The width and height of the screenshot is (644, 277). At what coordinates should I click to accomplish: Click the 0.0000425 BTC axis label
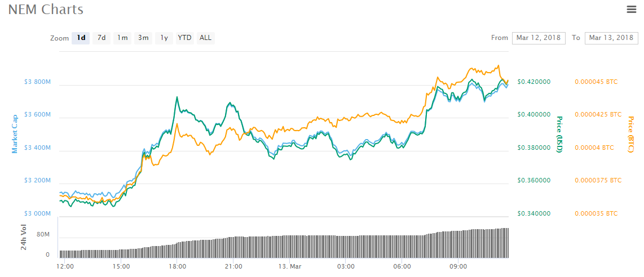point(598,114)
